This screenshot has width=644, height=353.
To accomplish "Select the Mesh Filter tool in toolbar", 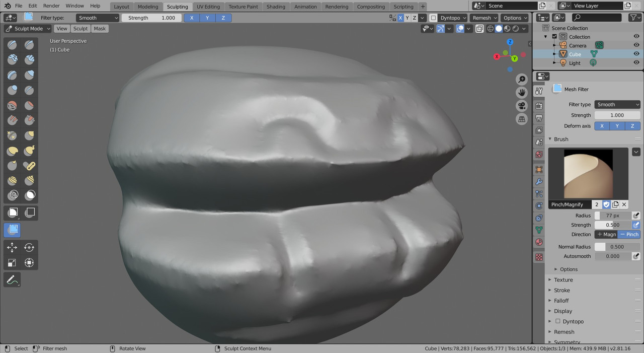I will 12,230.
